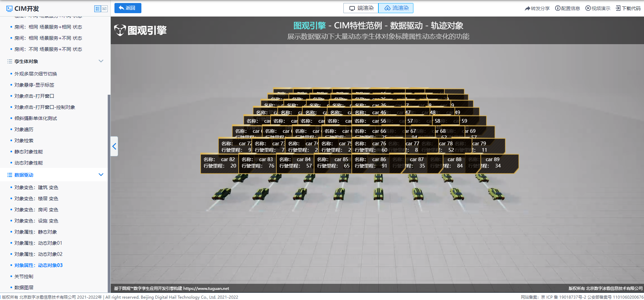Collapse the 数据驱动 section chevron
Screen dimensions: 644x300
click(x=101, y=175)
